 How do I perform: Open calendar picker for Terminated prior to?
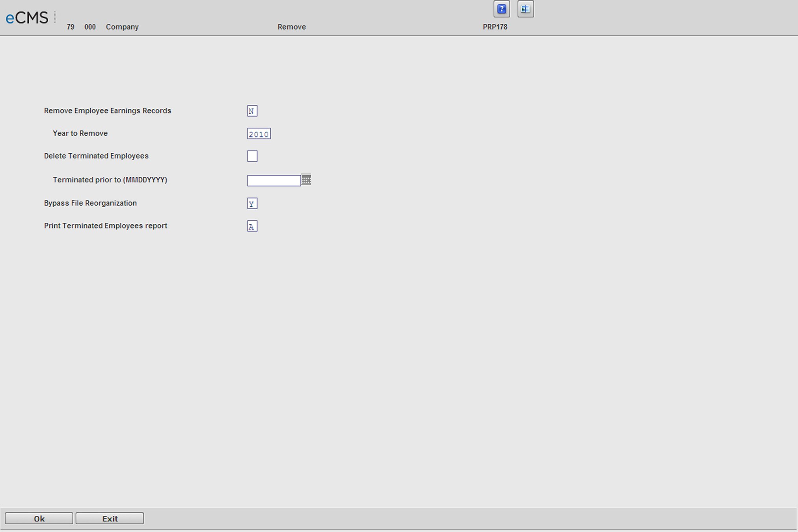click(306, 179)
